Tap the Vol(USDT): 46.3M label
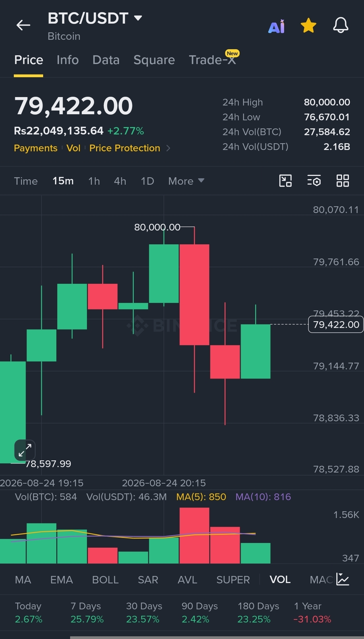The height and width of the screenshot is (639, 364). tap(126, 497)
